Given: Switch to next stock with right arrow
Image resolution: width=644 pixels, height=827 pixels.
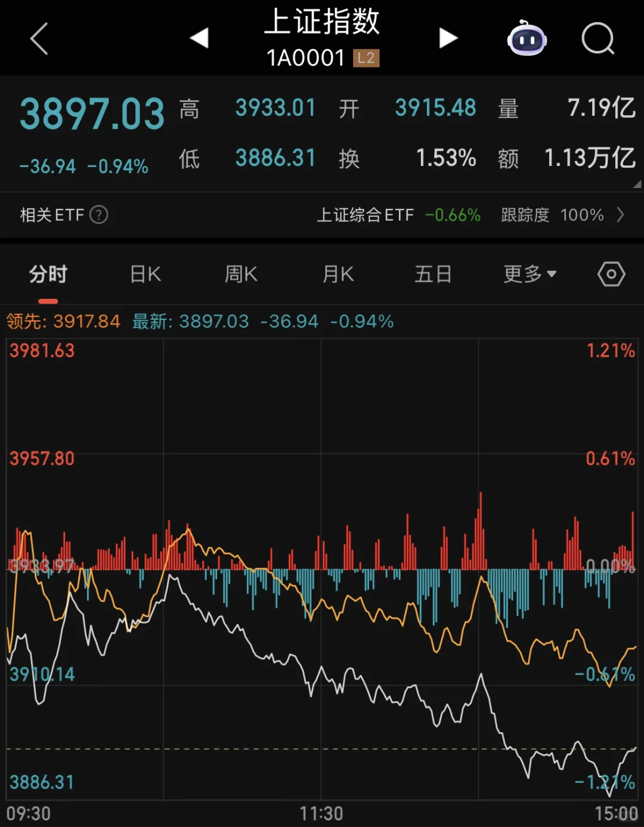Looking at the screenshot, I should pyautogui.click(x=448, y=38).
